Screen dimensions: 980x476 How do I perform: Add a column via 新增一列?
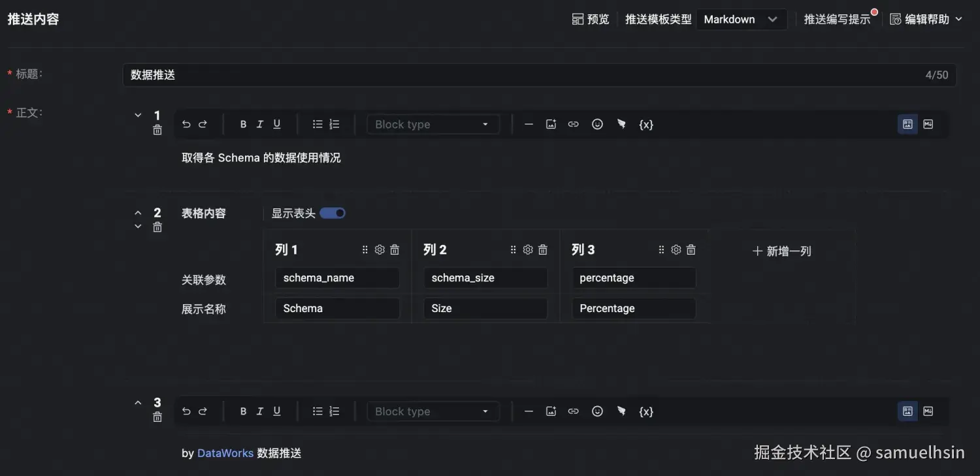coord(782,251)
